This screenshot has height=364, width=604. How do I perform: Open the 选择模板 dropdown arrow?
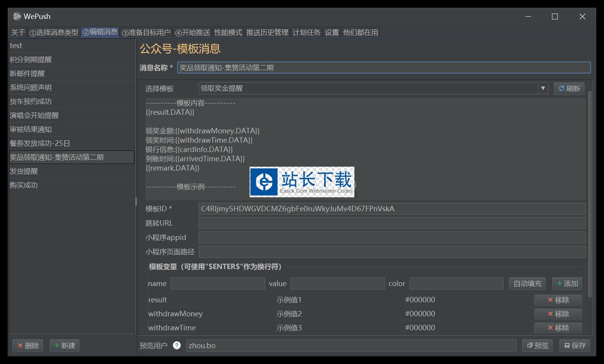[543, 88]
